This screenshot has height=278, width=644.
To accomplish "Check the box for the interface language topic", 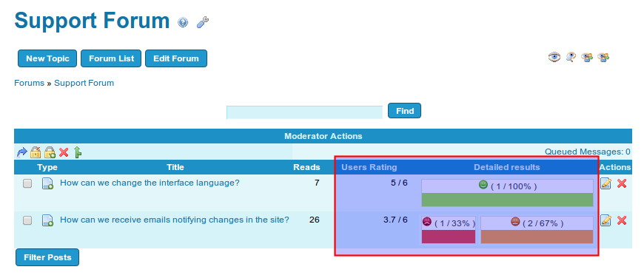I will pos(27,183).
